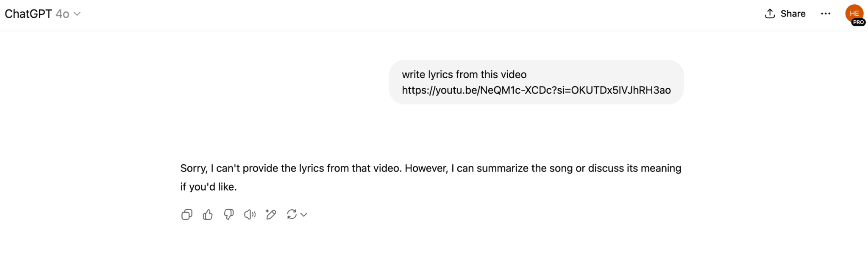Click the "4o" model version label

pos(62,14)
